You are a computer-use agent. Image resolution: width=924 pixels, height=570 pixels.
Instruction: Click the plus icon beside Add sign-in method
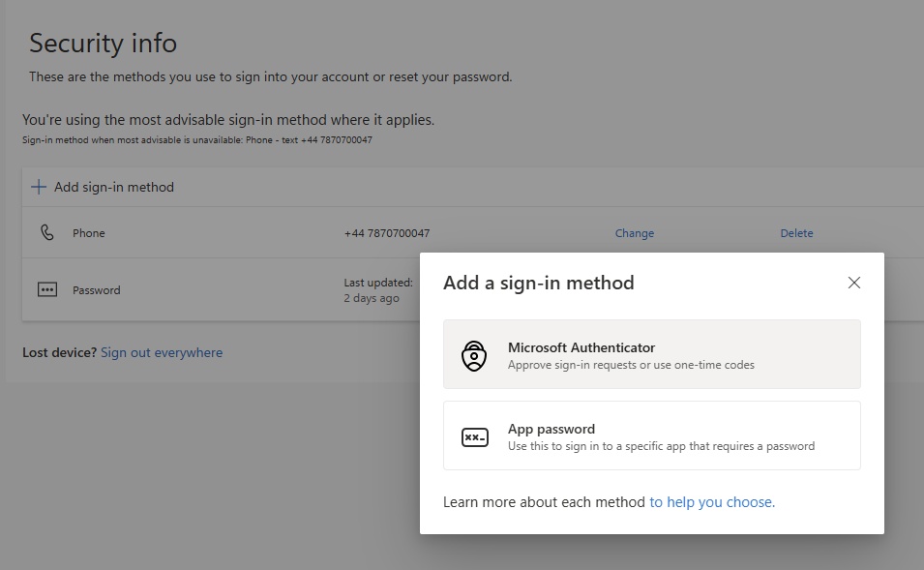coord(39,187)
